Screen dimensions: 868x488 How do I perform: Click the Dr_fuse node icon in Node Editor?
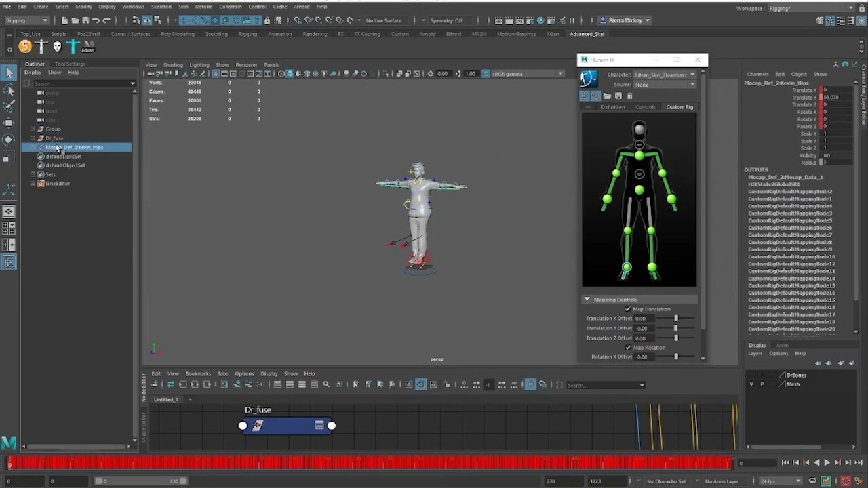257,426
